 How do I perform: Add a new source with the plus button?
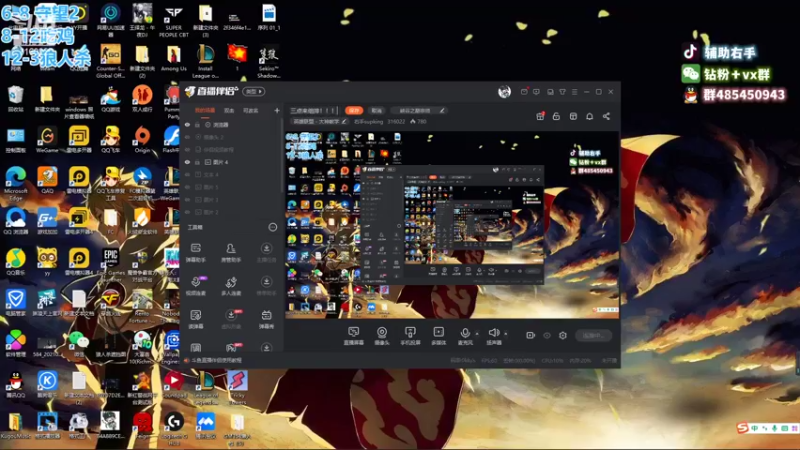coord(277,110)
